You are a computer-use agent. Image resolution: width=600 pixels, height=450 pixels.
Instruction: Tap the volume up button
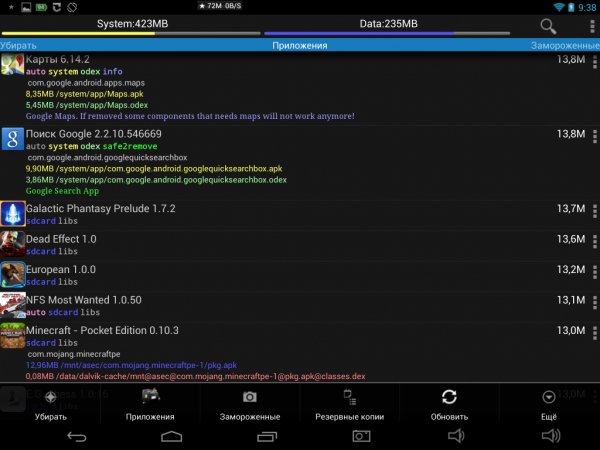[x=551, y=435]
